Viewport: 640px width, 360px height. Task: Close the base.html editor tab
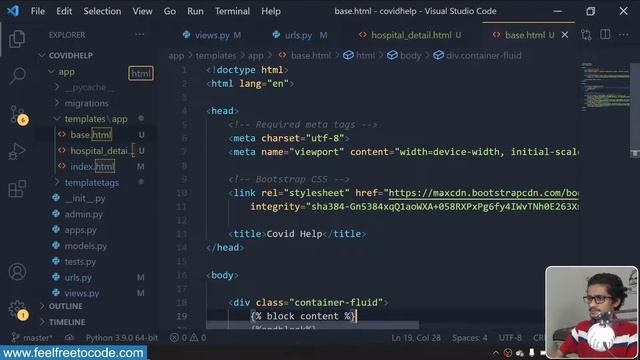(x=565, y=35)
